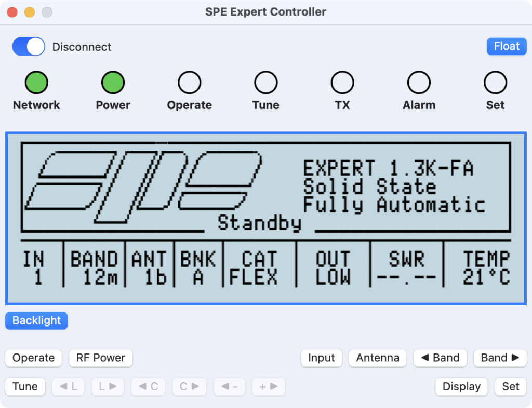Screen dimensions: 532x408
Task: Select next band with Band ▶
Action: [500, 358]
